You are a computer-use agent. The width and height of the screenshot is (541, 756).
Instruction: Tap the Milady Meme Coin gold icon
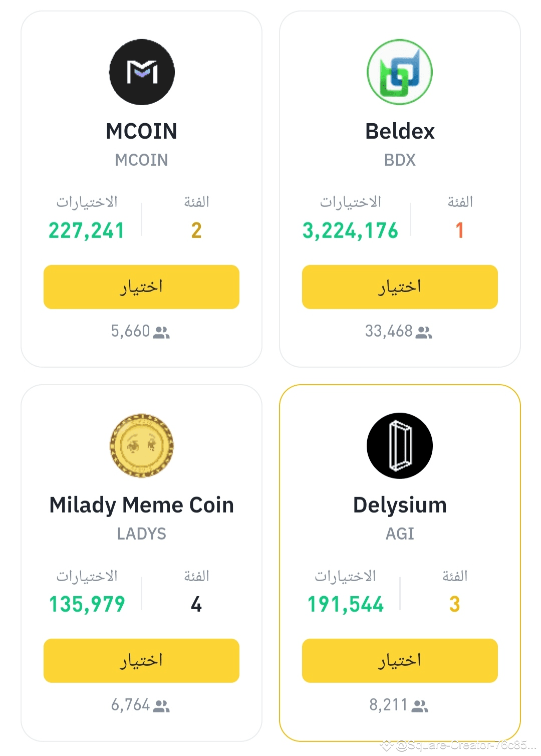click(142, 445)
